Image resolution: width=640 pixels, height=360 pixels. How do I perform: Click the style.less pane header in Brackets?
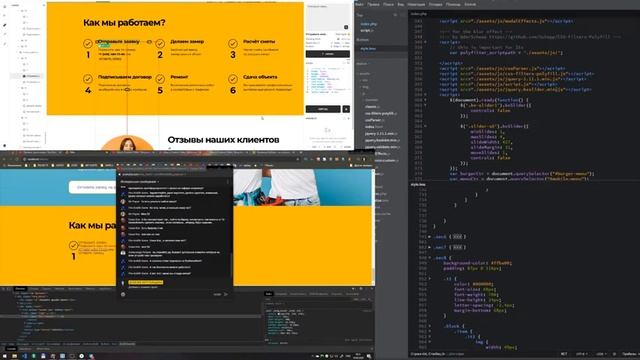(418, 184)
